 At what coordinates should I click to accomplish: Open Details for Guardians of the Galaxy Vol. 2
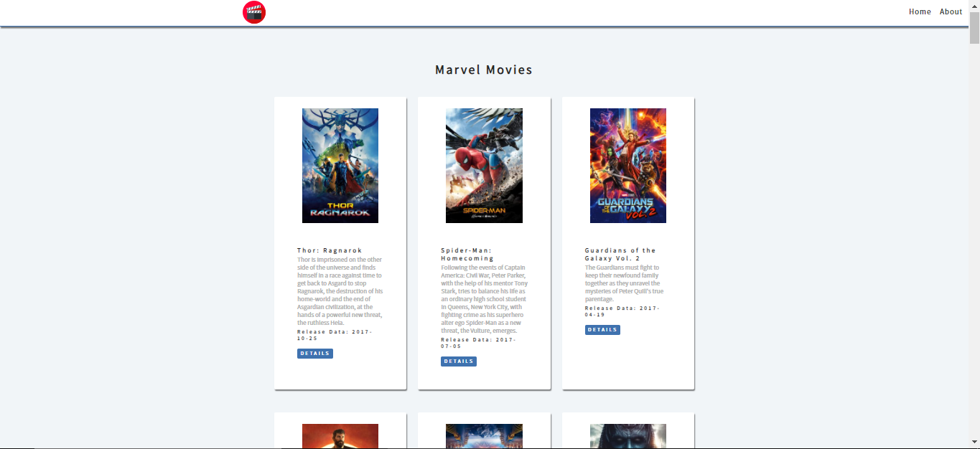(x=602, y=330)
